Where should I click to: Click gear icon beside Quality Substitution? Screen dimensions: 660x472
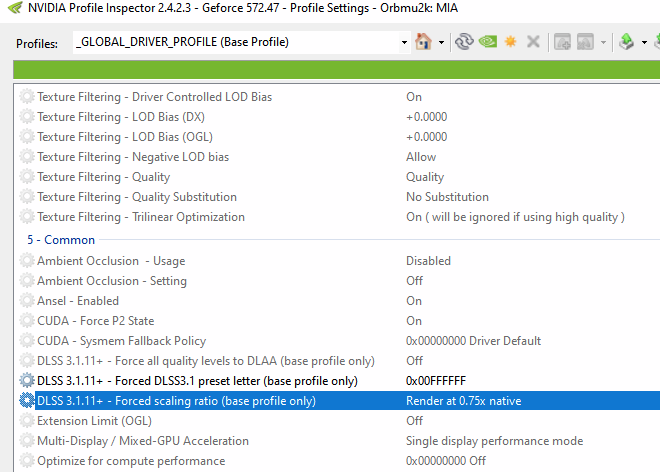click(x=27, y=197)
